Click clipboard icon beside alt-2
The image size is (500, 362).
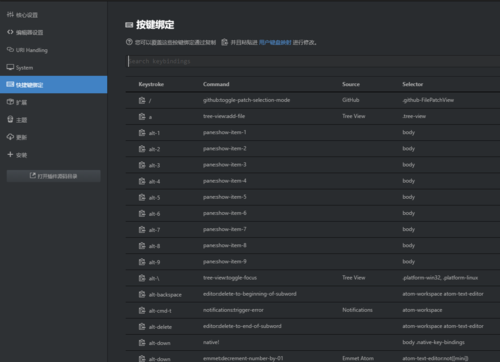click(142, 149)
